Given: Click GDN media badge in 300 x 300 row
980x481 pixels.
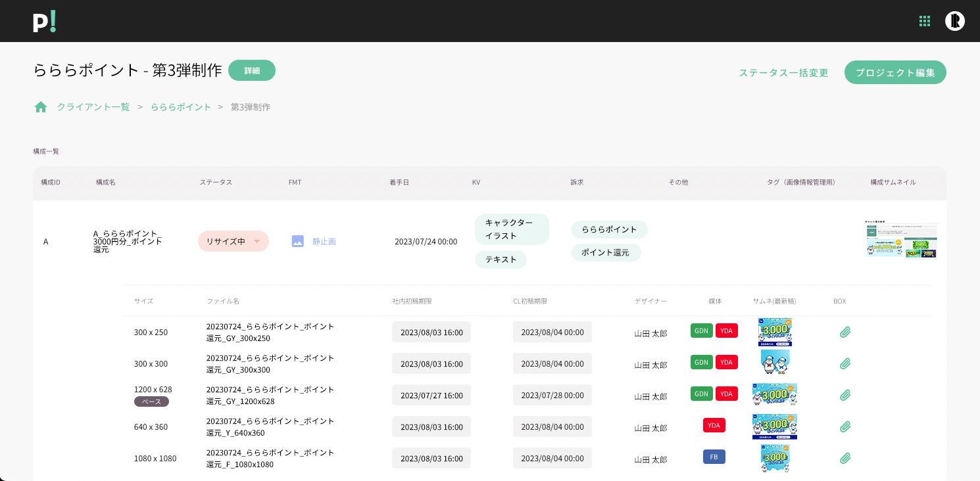Looking at the screenshot, I should pos(702,362).
